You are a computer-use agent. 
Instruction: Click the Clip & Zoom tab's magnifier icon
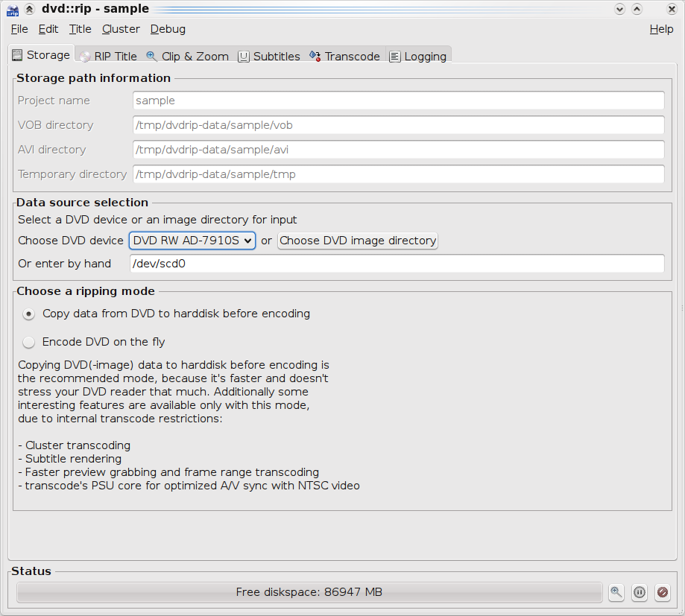(152, 57)
